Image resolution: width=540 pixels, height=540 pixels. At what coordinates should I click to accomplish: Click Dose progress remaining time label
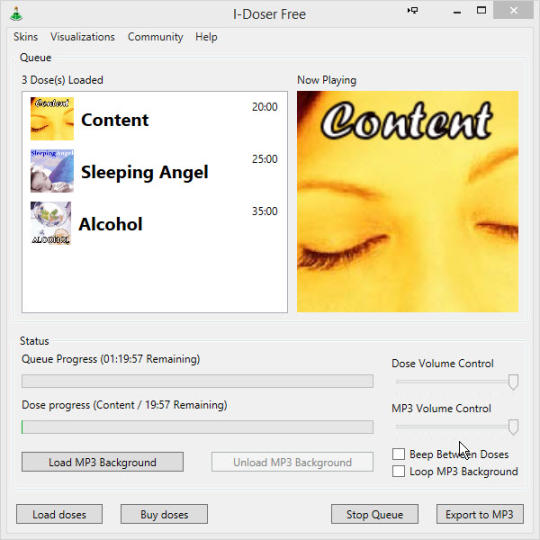click(124, 405)
